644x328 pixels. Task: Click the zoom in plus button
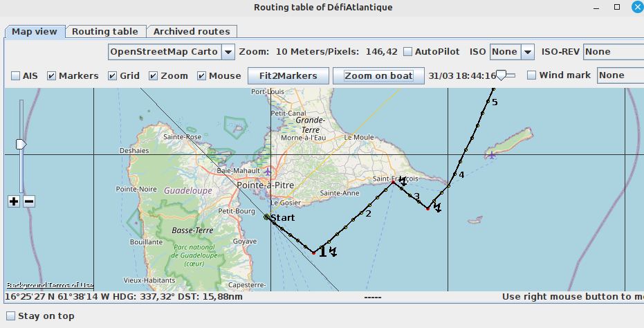pyautogui.click(x=14, y=201)
